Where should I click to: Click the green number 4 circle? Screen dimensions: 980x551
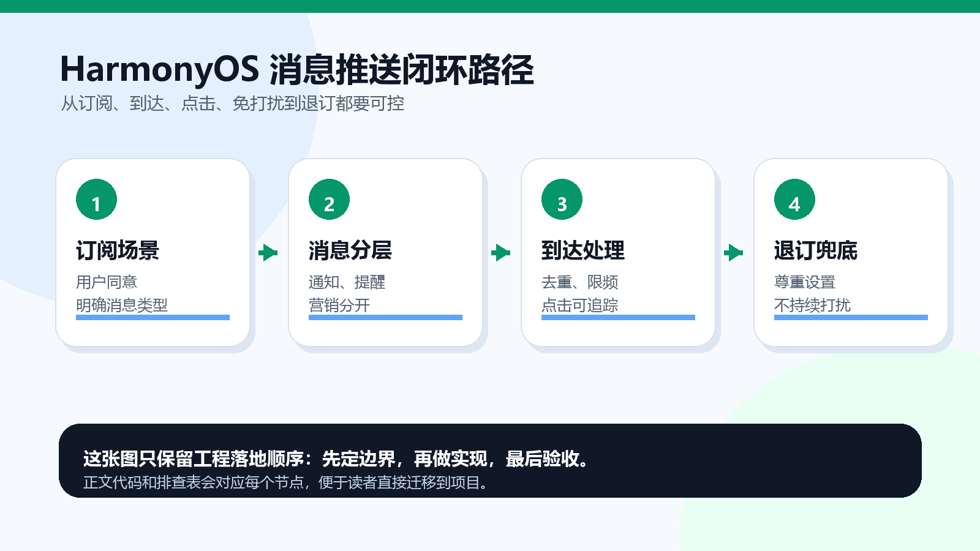click(794, 199)
